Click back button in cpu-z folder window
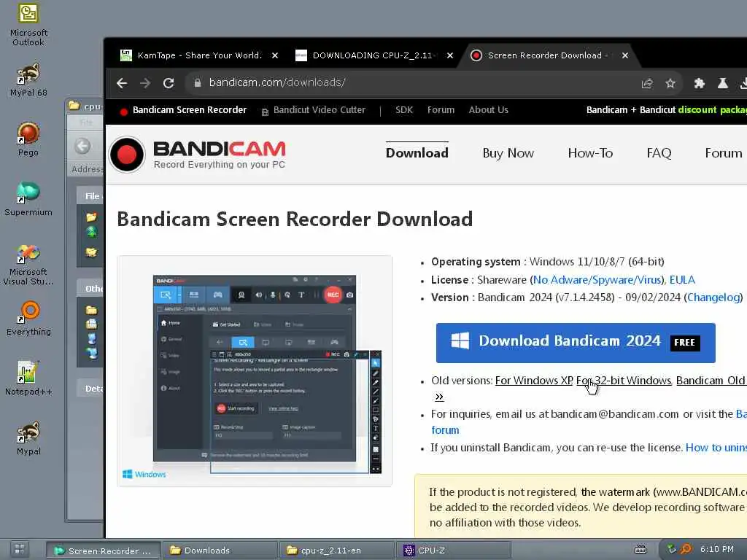Screen dimensions: 747x560 pos(82,146)
